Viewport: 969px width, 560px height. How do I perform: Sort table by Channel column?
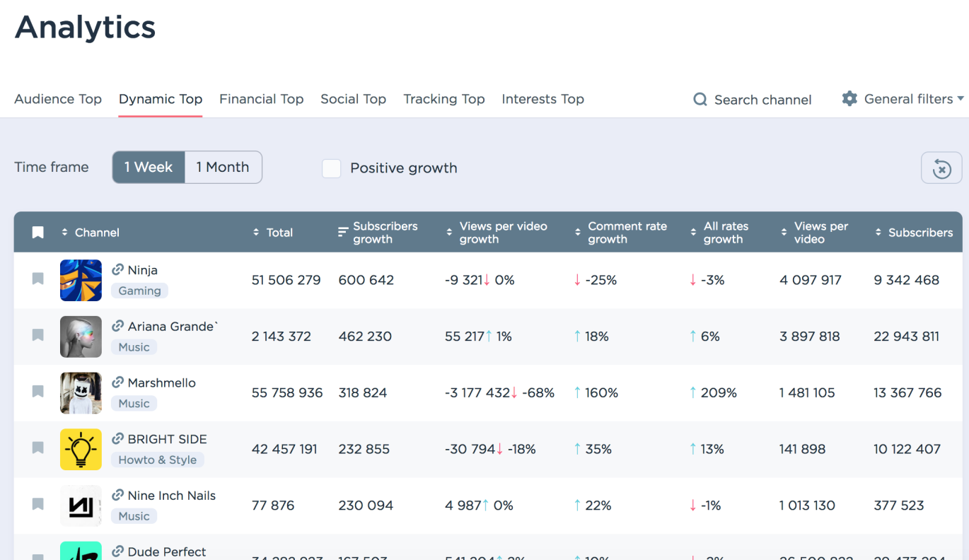[91, 233]
